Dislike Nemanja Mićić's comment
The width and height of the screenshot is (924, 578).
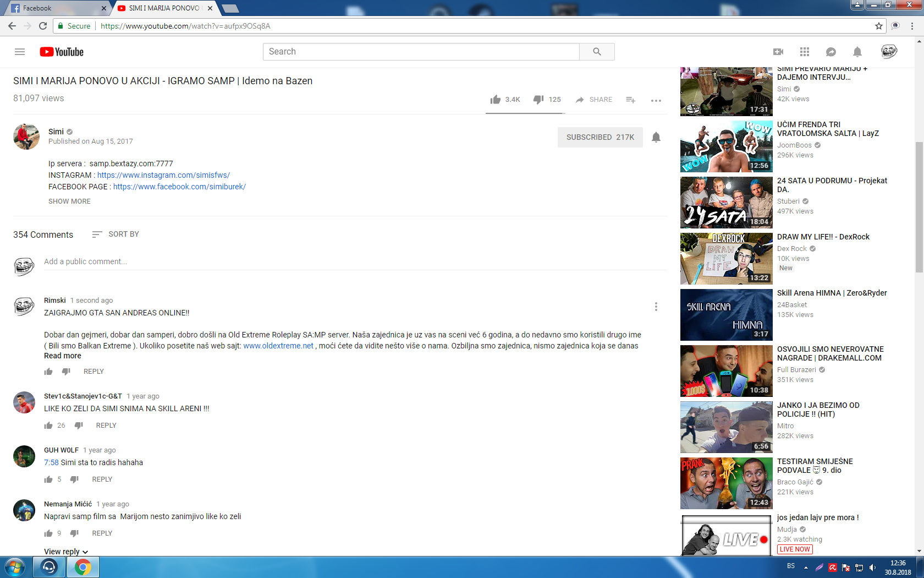[75, 533]
